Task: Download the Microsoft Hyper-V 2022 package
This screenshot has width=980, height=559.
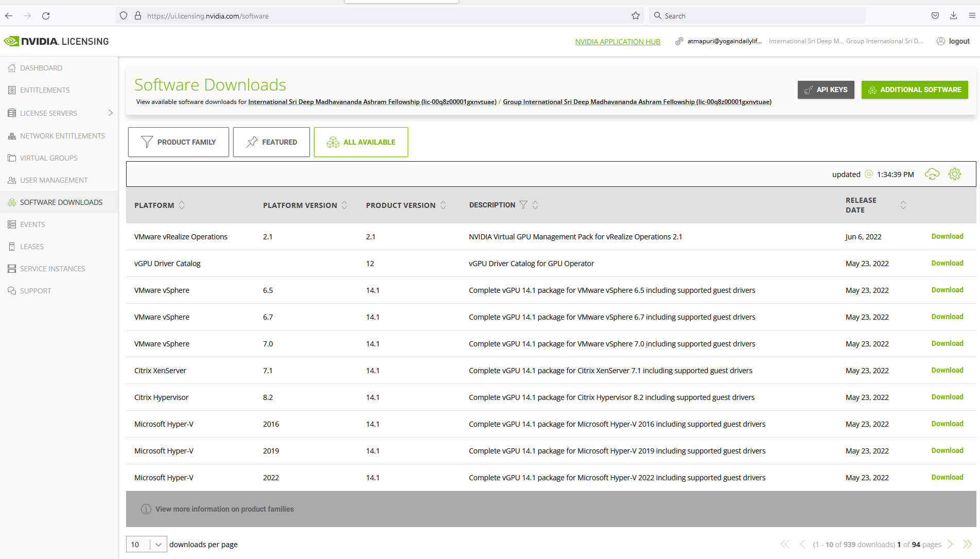Action: 947,477
